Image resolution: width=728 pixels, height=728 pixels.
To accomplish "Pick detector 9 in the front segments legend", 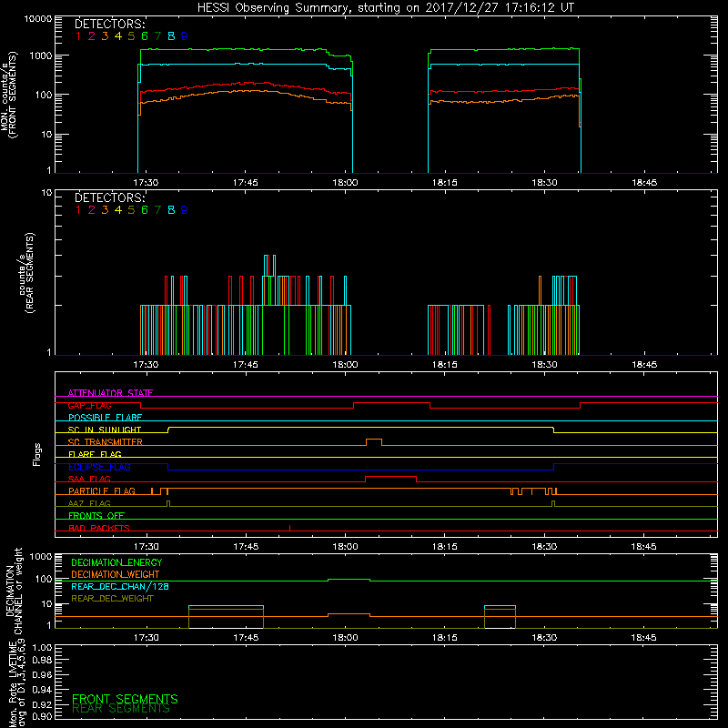I will point(185,36).
